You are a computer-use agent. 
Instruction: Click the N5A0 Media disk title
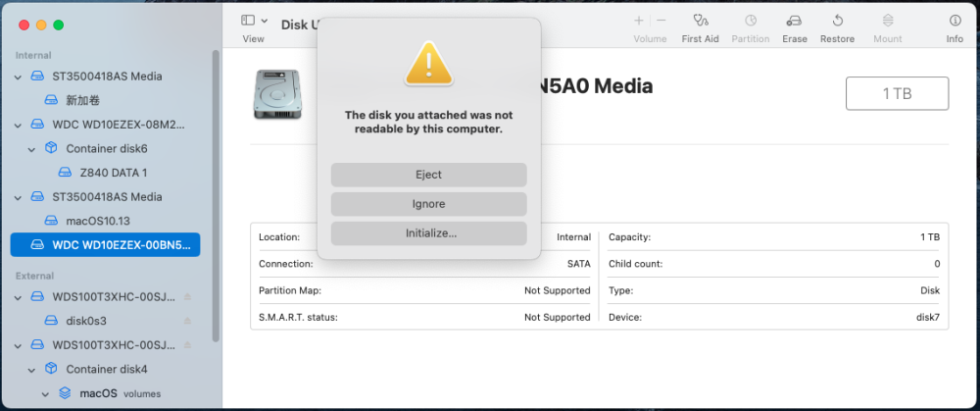click(597, 86)
